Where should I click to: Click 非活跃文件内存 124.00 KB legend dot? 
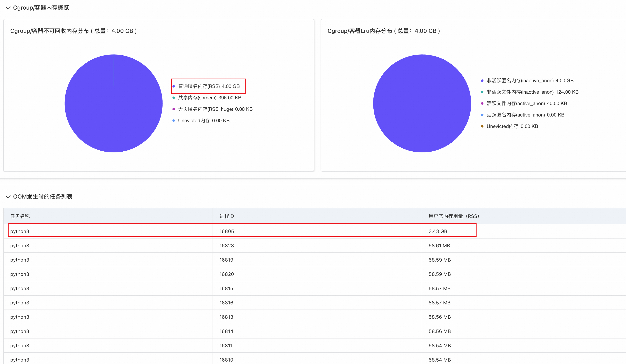point(482,92)
